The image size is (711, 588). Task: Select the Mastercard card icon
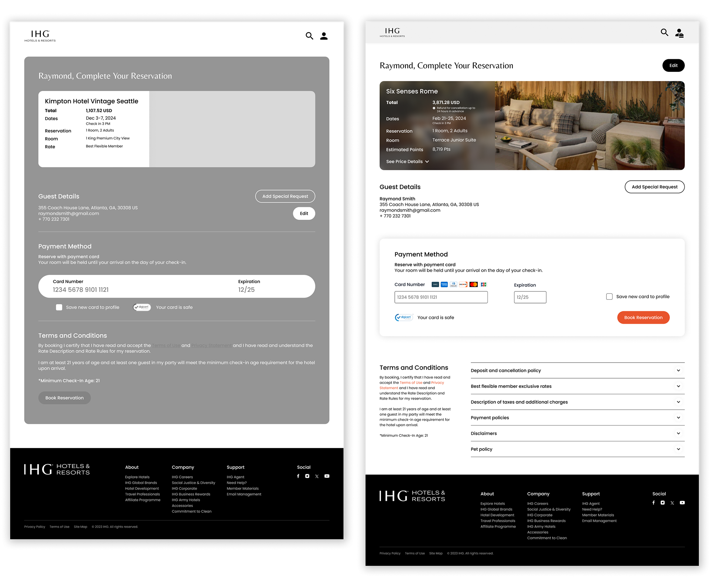tap(474, 285)
